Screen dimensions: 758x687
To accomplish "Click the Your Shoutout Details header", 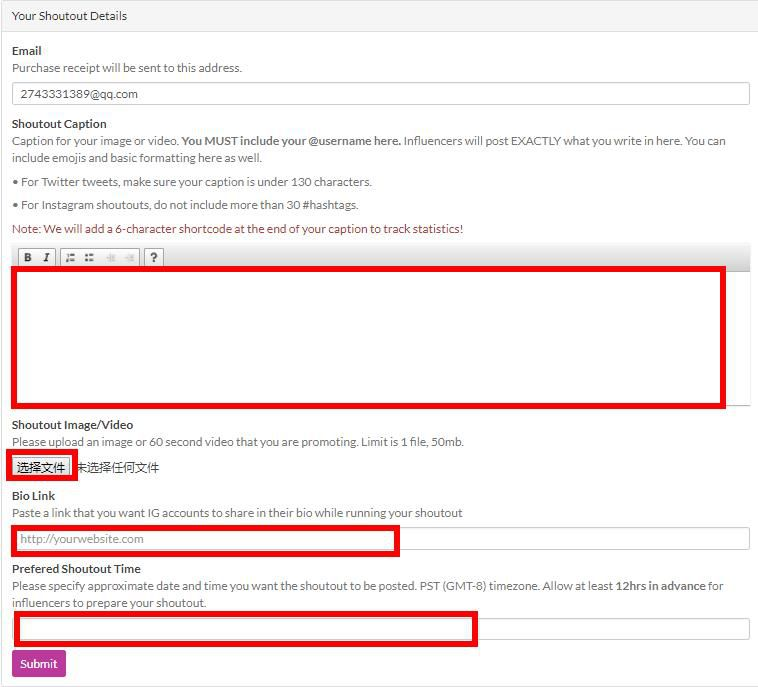I will 69,16.
